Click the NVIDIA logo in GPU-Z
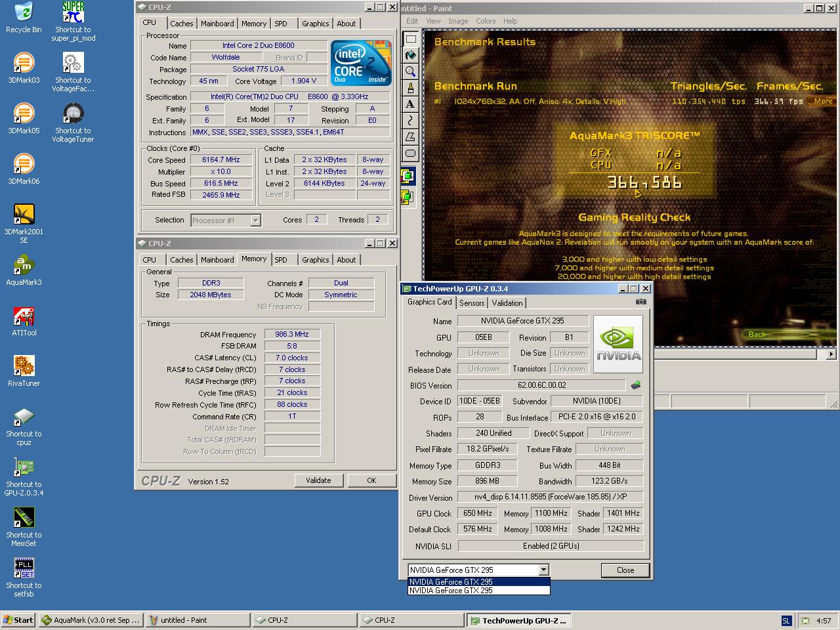 (x=618, y=345)
